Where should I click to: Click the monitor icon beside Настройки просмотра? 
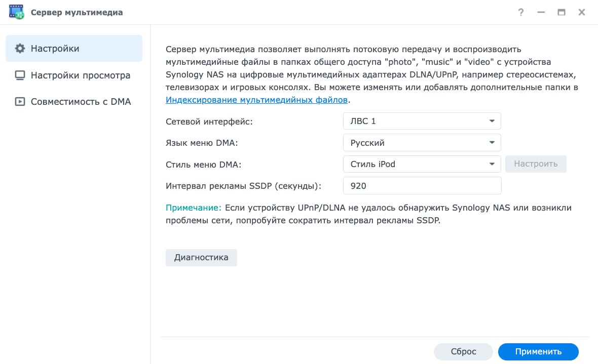tap(20, 75)
